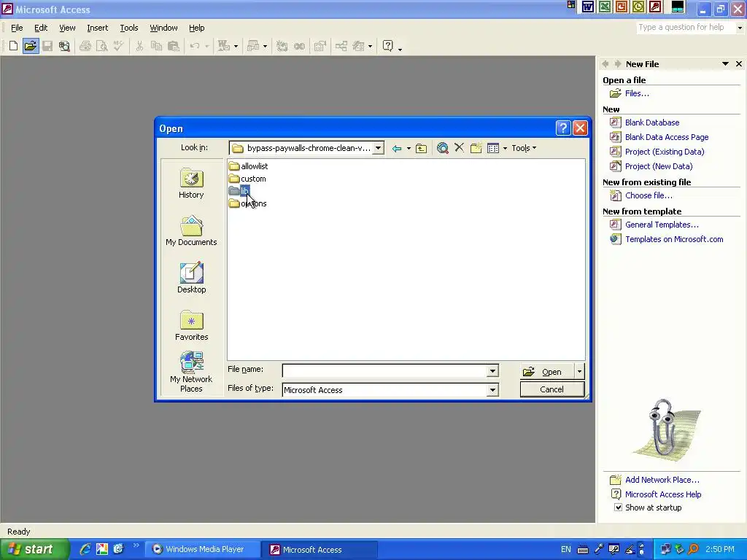
Task: Open the Window menu
Action: click(x=163, y=28)
